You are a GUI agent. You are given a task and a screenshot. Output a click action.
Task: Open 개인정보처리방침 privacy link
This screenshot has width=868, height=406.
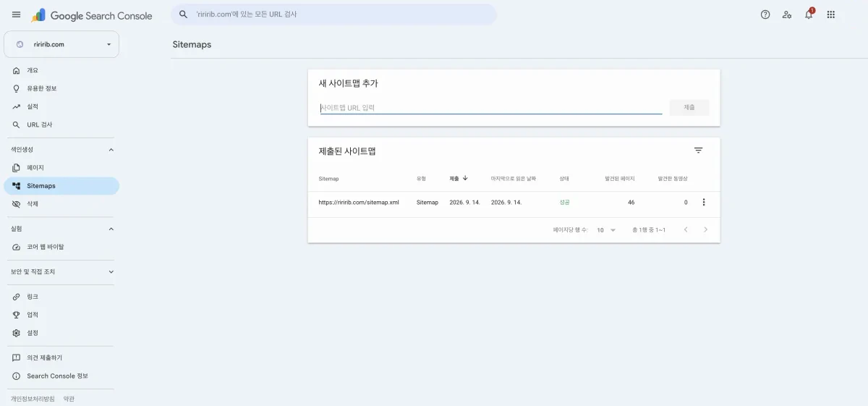pos(33,399)
